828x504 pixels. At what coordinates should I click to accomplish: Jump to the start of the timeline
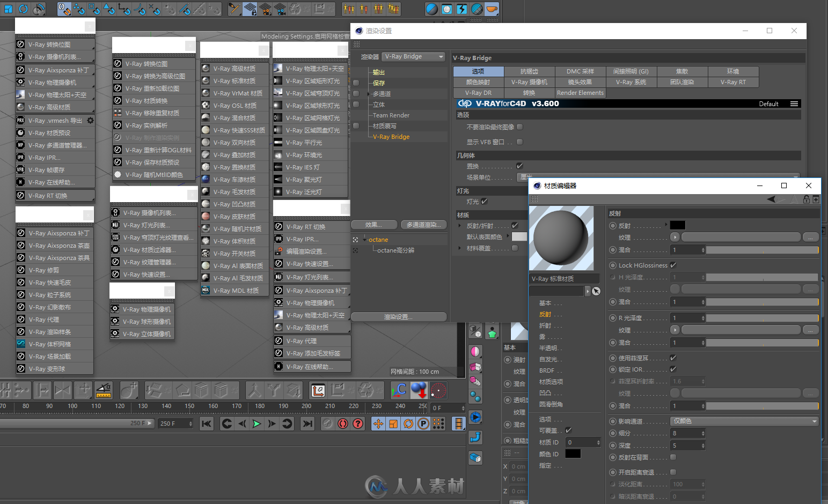(206, 424)
